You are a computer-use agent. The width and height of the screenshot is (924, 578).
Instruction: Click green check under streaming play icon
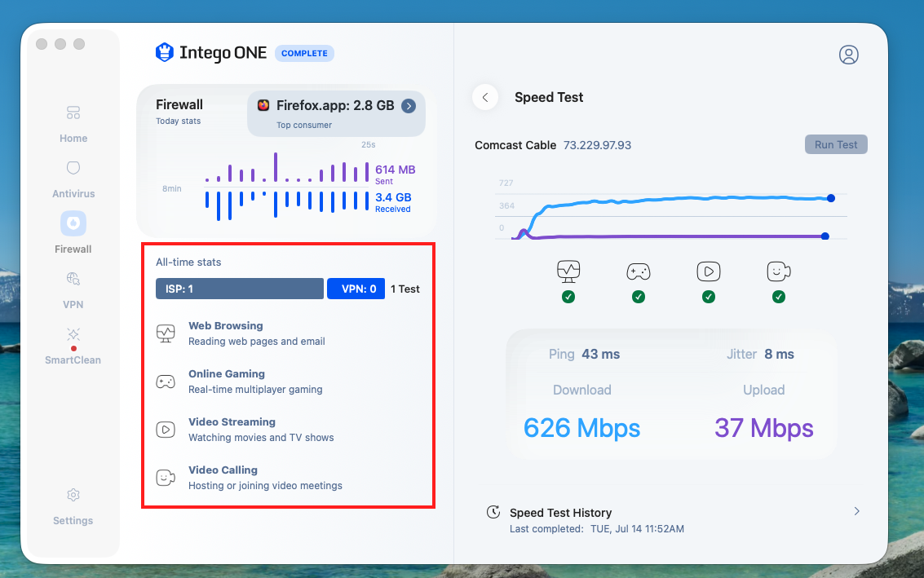[x=709, y=297]
